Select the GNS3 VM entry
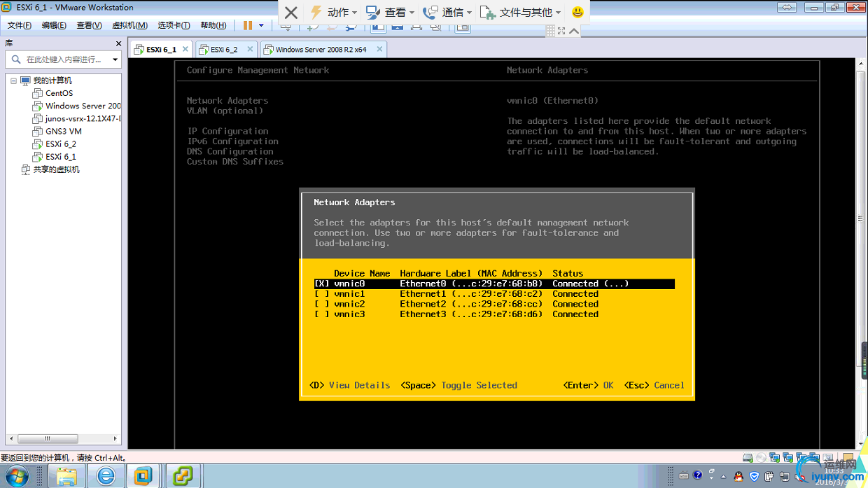The image size is (868, 488). tap(64, 131)
